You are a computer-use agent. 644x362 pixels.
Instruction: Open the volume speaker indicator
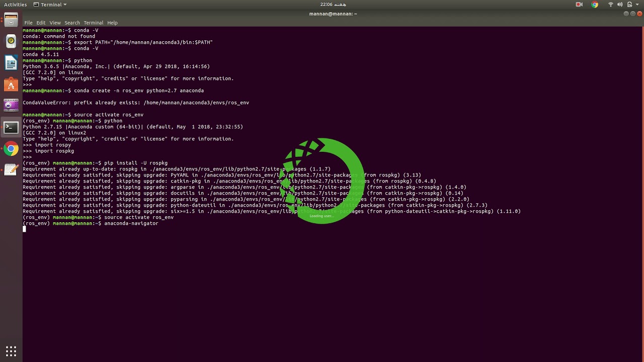(620, 5)
